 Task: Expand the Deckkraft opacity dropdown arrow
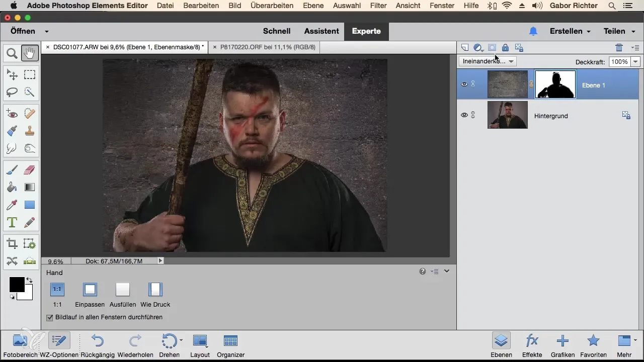[x=635, y=61]
